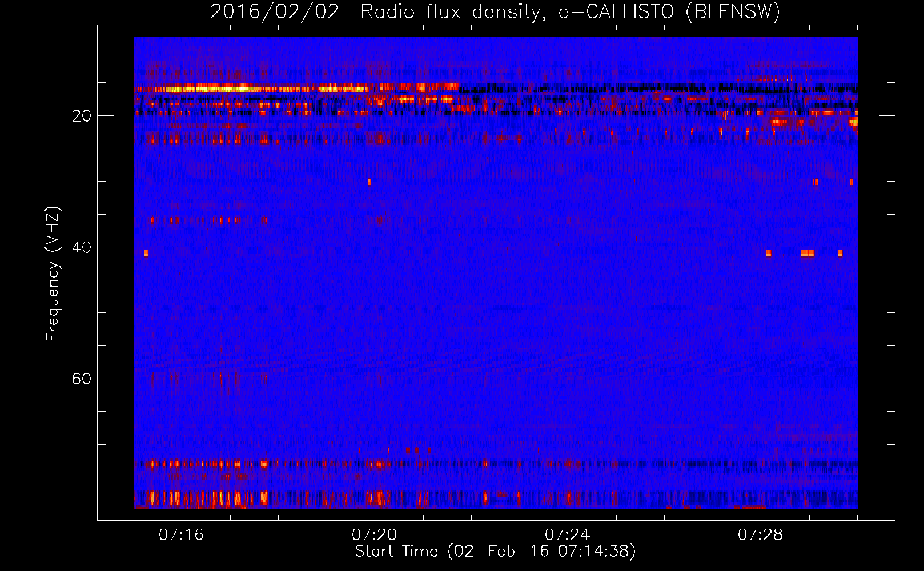Image resolution: width=924 pixels, height=571 pixels.
Task: Click the 2016/02/02 date in title
Action: click(x=275, y=12)
